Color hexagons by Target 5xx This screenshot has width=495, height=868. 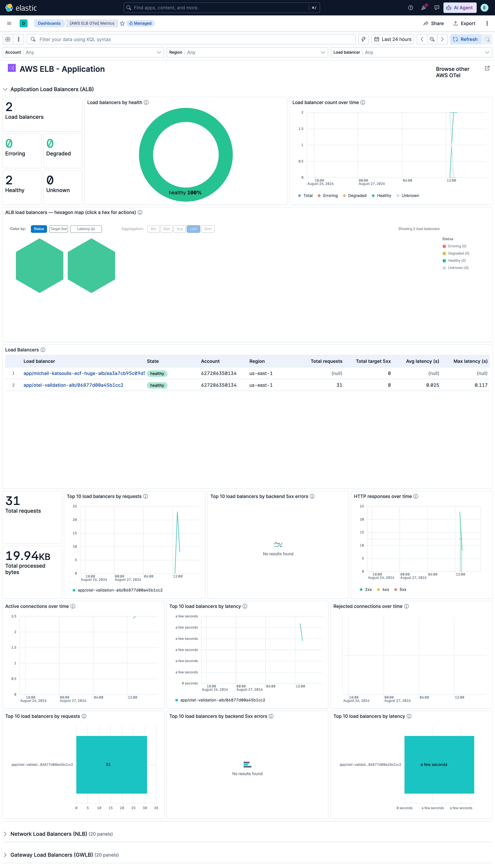click(x=58, y=229)
